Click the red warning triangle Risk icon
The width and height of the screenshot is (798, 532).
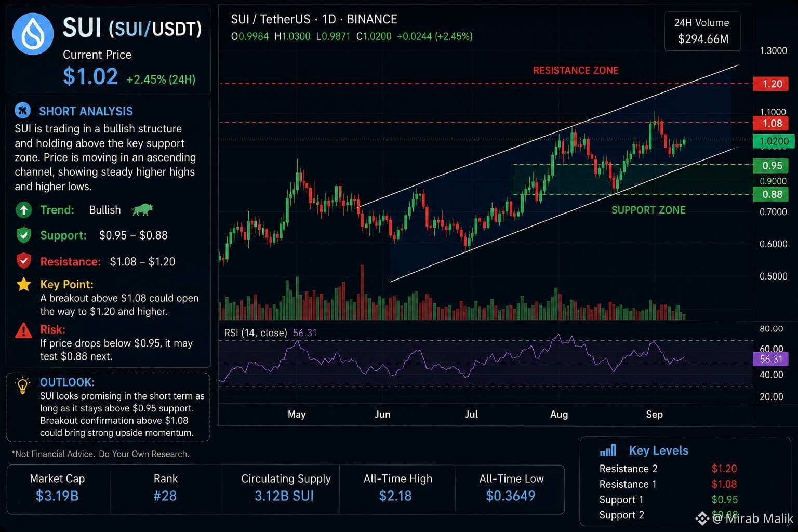point(23,330)
